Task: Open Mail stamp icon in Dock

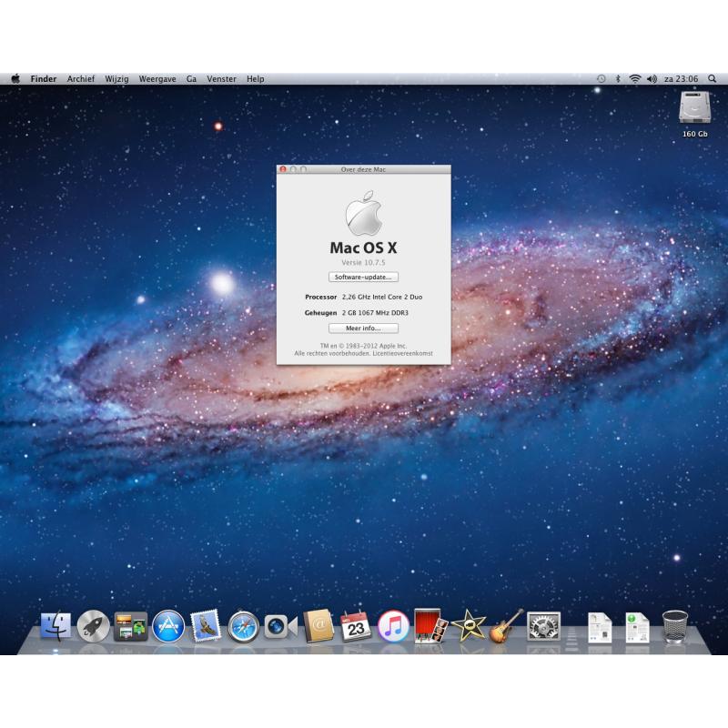Action: (x=206, y=626)
